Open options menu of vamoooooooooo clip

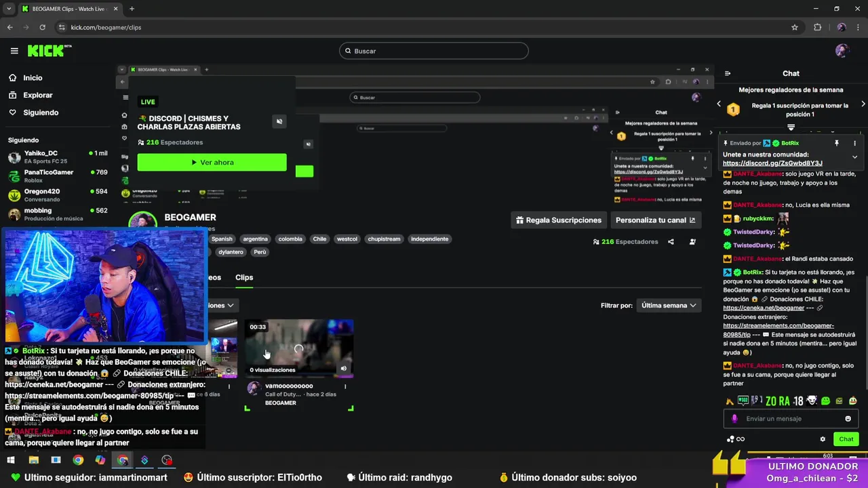[x=345, y=386]
